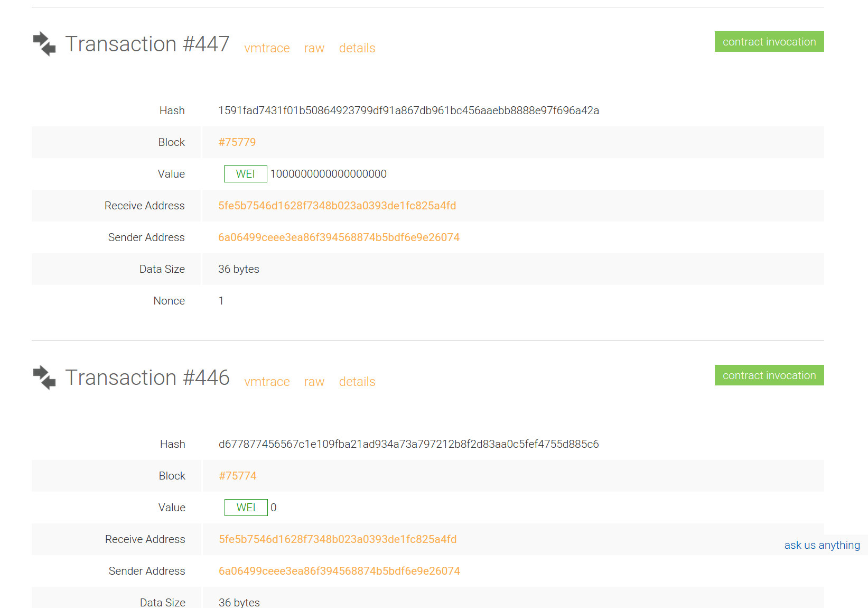
Task: Open block #75774
Action: [237, 475]
